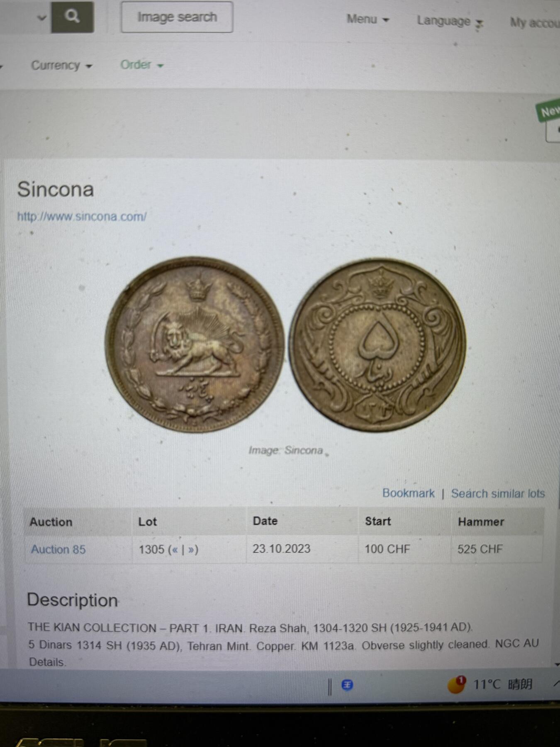This screenshot has height=747, width=560.
Task: Expand the Menu dropdown
Action: click(x=368, y=19)
